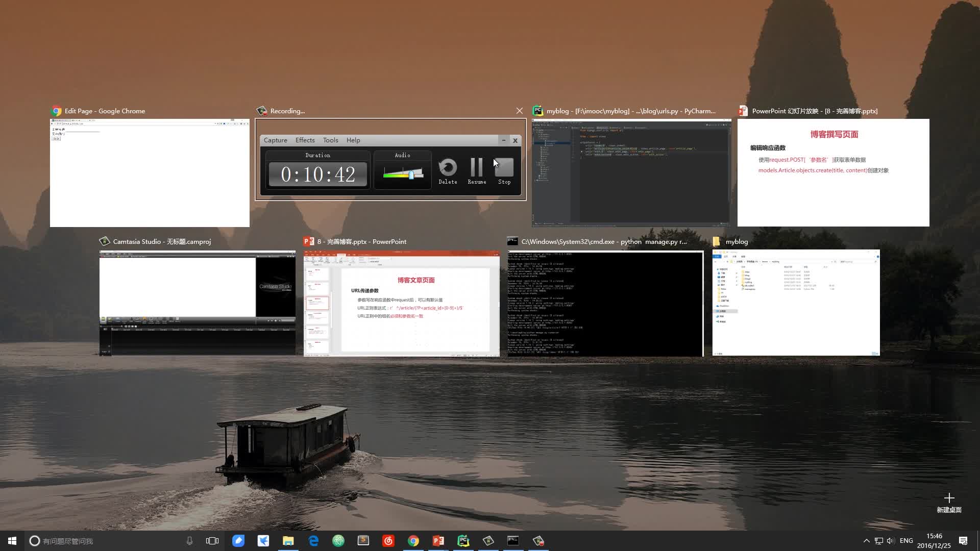980x551 pixels.
Task: Open the green globe app in taskbar
Action: point(338,541)
